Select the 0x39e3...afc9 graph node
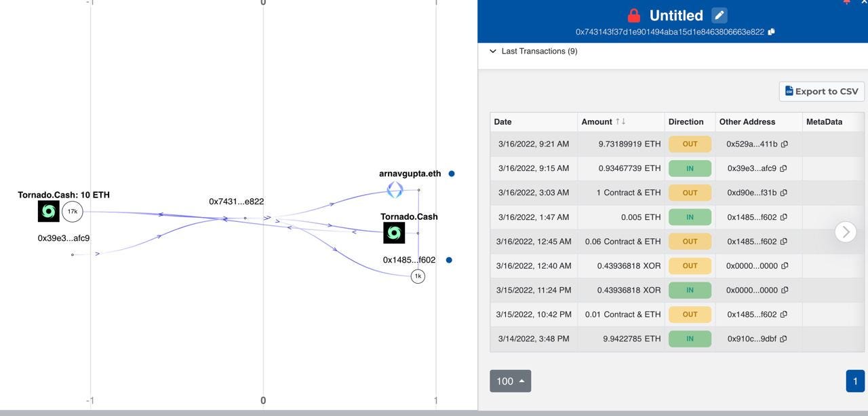This screenshot has width=868, height=416. click(73, 254)
